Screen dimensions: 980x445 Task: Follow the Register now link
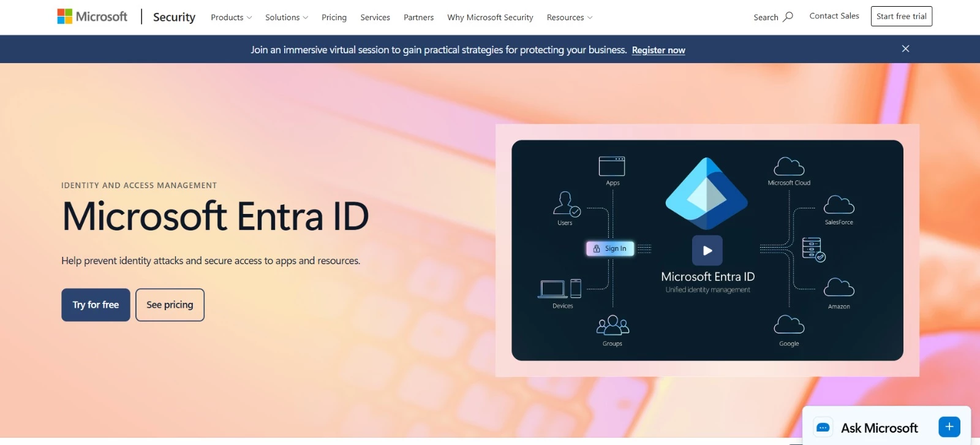(658, 50)
